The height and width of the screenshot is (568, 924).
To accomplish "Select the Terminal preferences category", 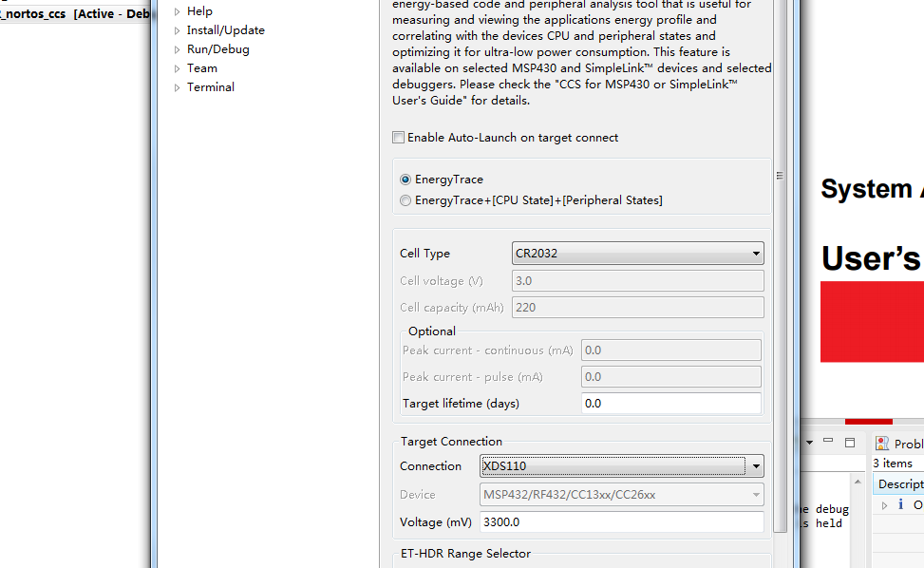I will tap(211, 86).
